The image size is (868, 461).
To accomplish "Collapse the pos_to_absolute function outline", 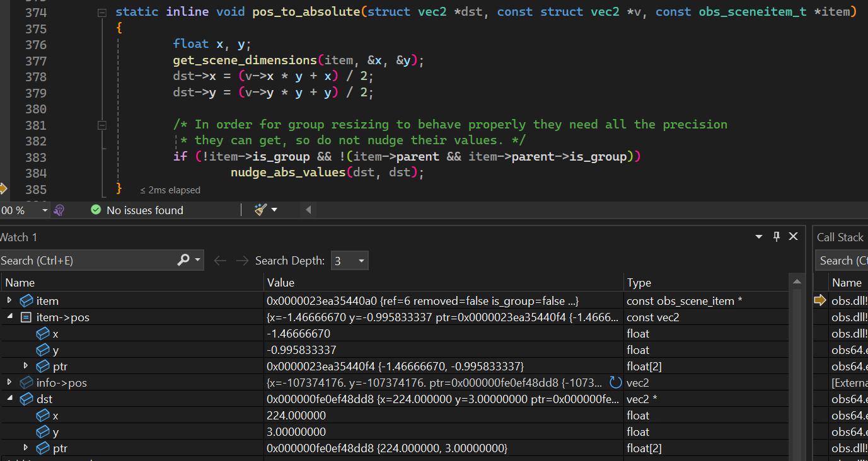I will pos(102,13).
